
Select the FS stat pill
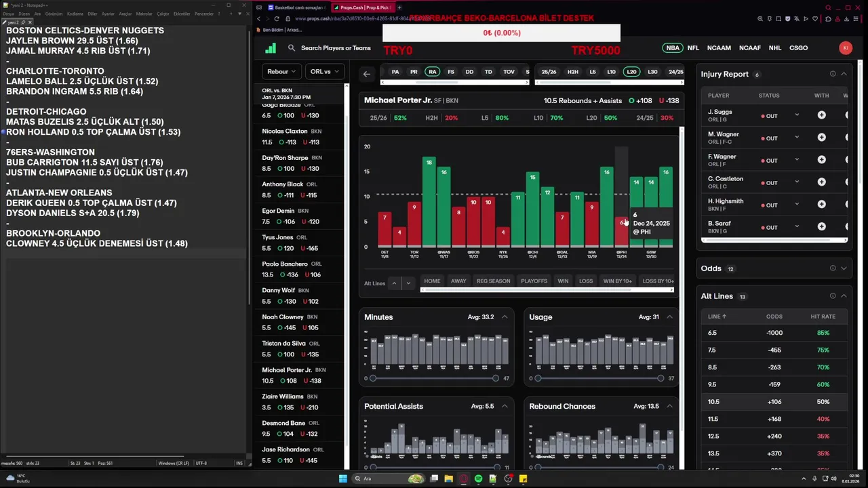[451, 72]
